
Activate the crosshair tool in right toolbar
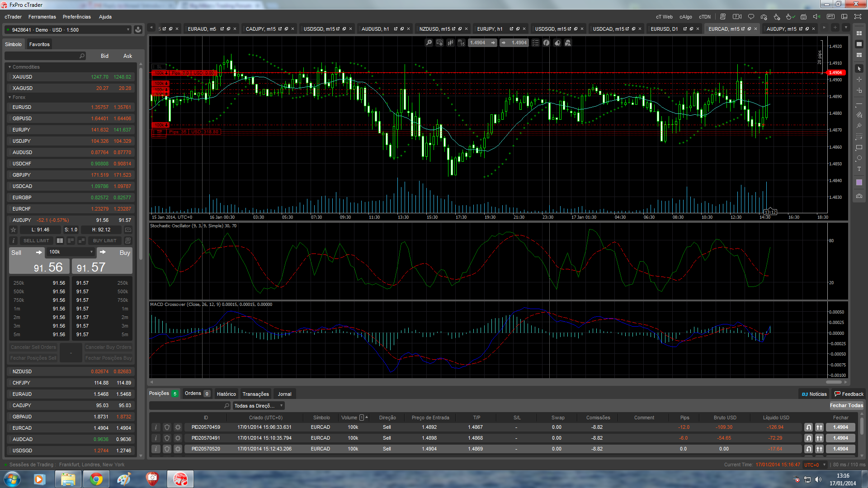[859, 80]
